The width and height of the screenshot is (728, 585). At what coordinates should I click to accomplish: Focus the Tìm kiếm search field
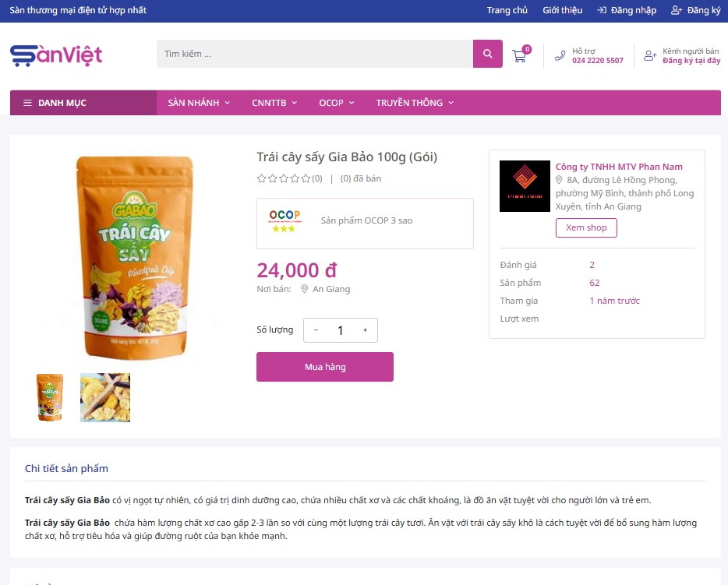pyautogui.click(x=315, y=54)
